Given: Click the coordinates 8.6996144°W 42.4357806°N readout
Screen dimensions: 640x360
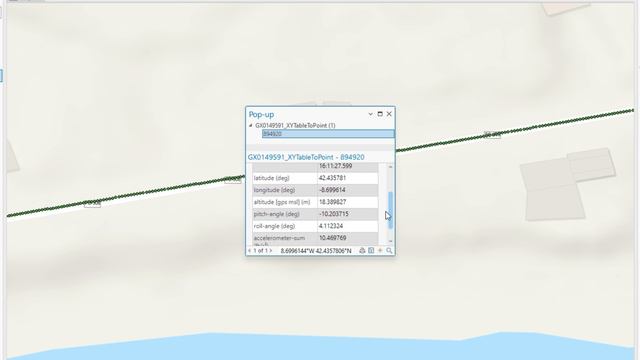Looking at the screenshot, I should tap(316, 251).
